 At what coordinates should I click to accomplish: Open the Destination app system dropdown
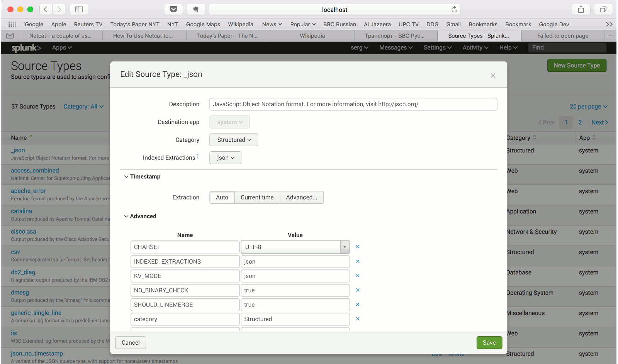pyautogui.click(x=229, y=122)
